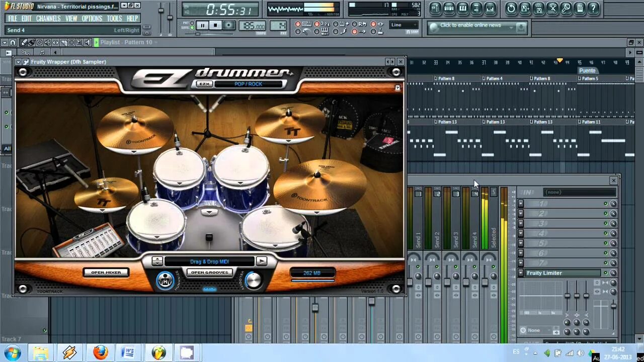Image resolution: width=644 pixels, height=362 pixels.
Task: Open the FILE menu
Action: pos(13,19)
